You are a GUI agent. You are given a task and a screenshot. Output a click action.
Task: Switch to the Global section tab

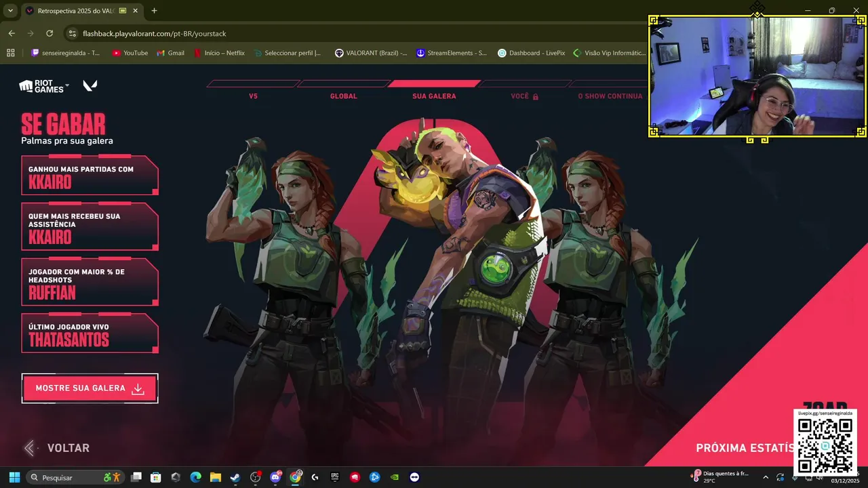tap(343, 96)
